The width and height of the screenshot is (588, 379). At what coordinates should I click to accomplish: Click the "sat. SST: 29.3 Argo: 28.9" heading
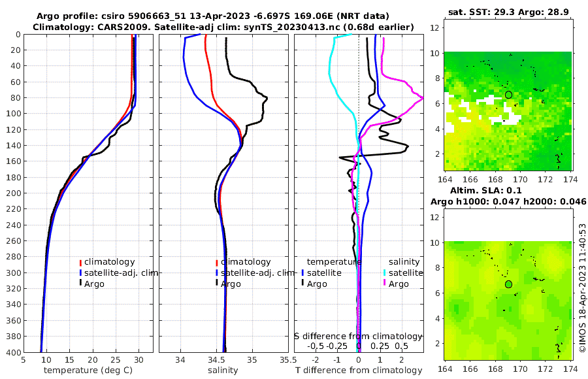pos(508,12)
